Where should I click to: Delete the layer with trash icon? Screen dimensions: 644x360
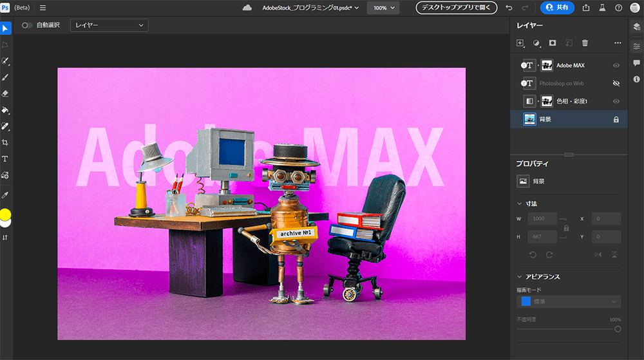pos(585,43)
